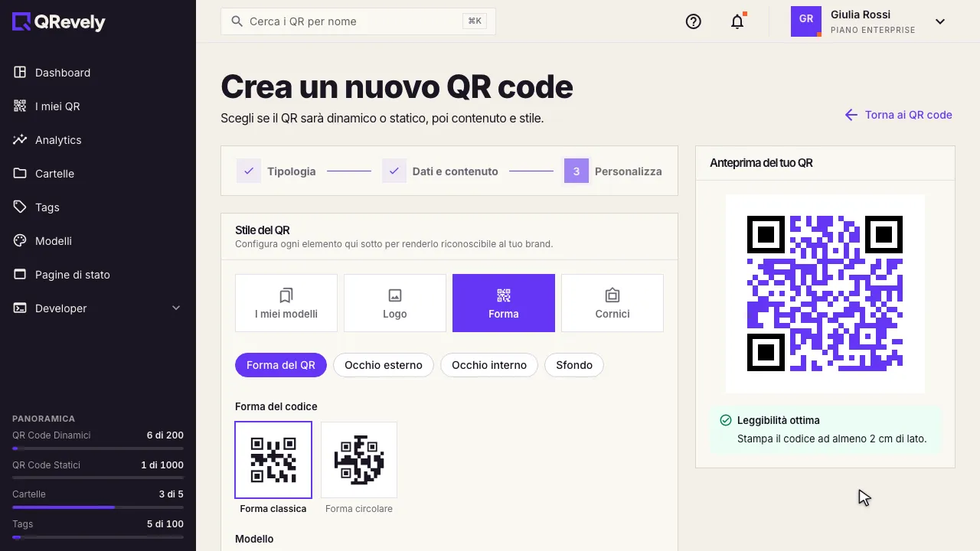
Task: Choose the Forma classica thumbnail
Action: (273, 460)
